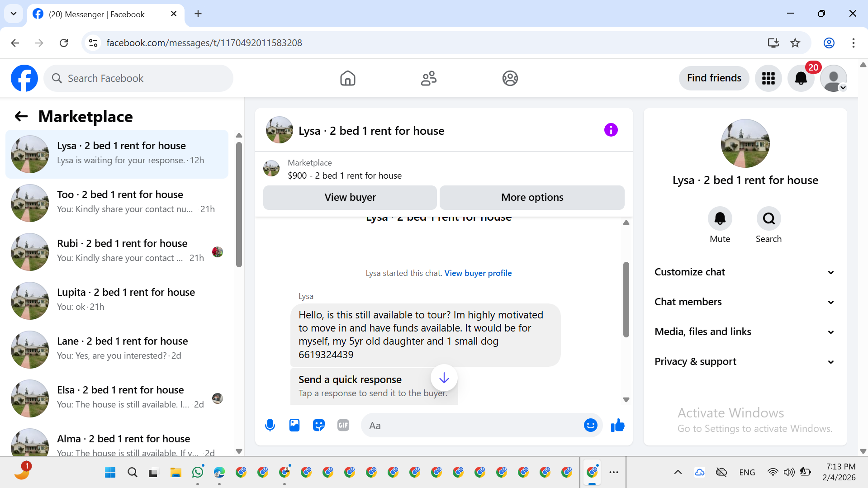The width and height of the screenshot is (868, 488).
Task: Expand Media, files and links section
Action: tap(745, 332)
